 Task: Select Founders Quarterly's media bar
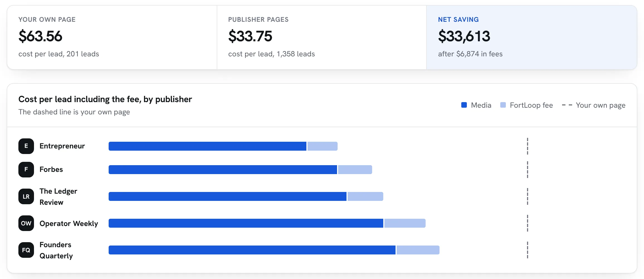pyautogui.click(x=252, y=250)
